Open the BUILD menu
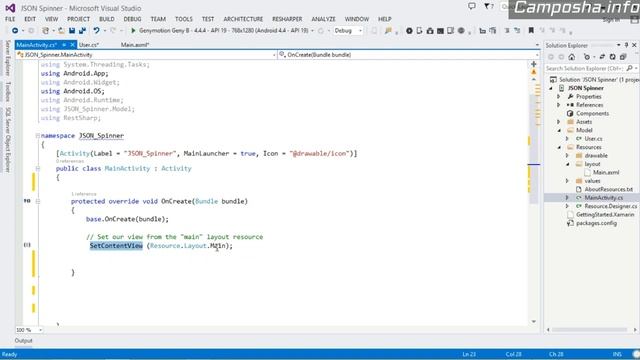Image resolution: width=640 pixels, height=360 pixels. pos(107,19)
